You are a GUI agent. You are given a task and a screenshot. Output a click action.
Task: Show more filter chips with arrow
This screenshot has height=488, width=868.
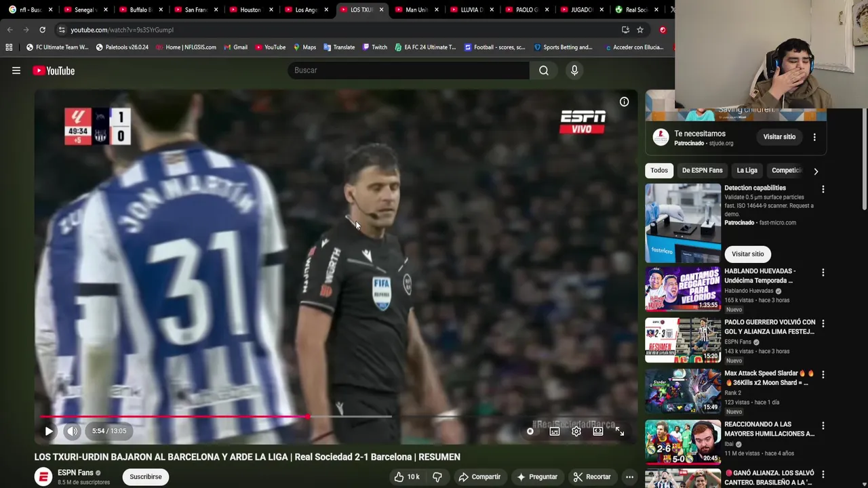[x=816, y=171]
